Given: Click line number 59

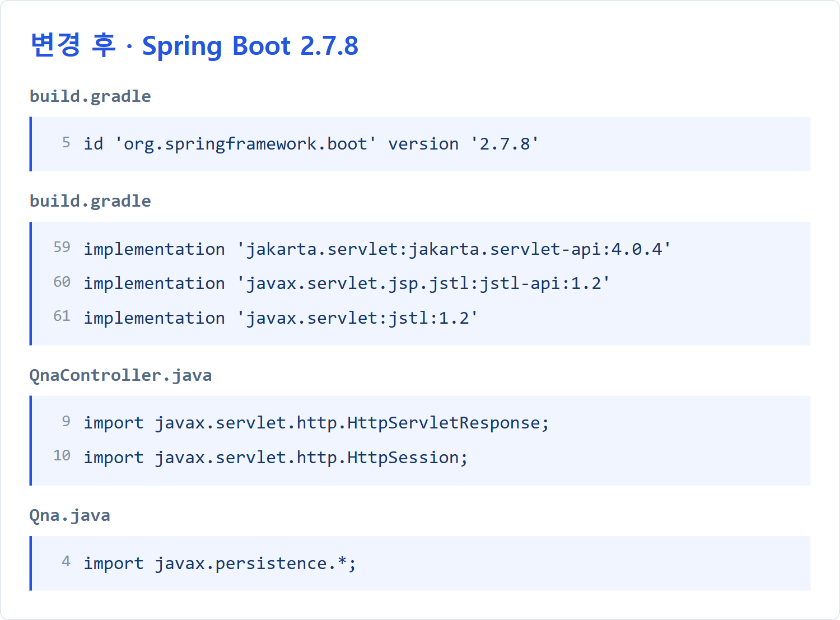Looking at the screenshot, I should (x=62, y=248).
